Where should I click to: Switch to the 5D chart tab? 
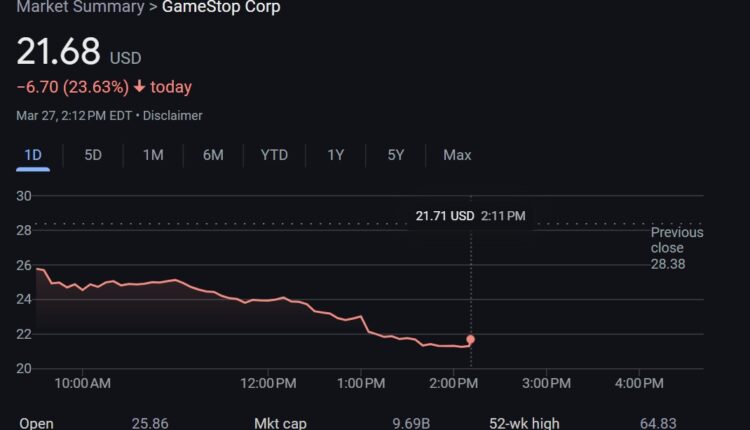click(93, 155)
